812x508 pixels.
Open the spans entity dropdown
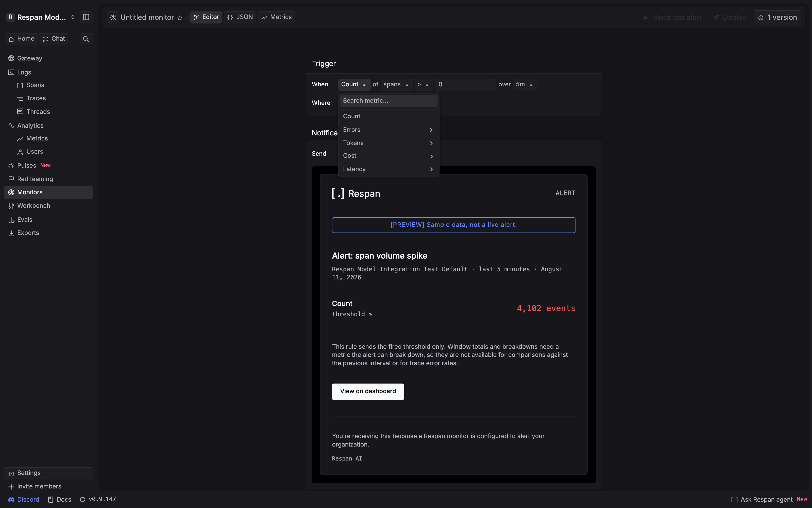pyautogui.click(x=396, y=84)
